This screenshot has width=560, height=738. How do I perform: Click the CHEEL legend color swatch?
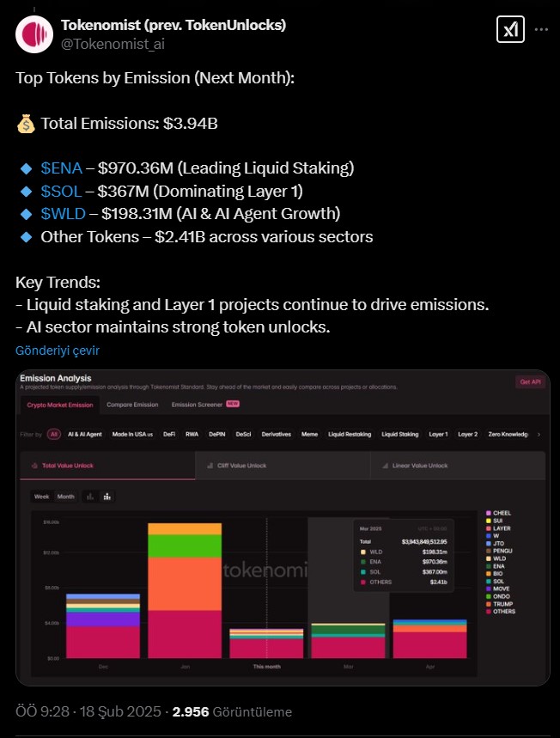tap(489, 513)
